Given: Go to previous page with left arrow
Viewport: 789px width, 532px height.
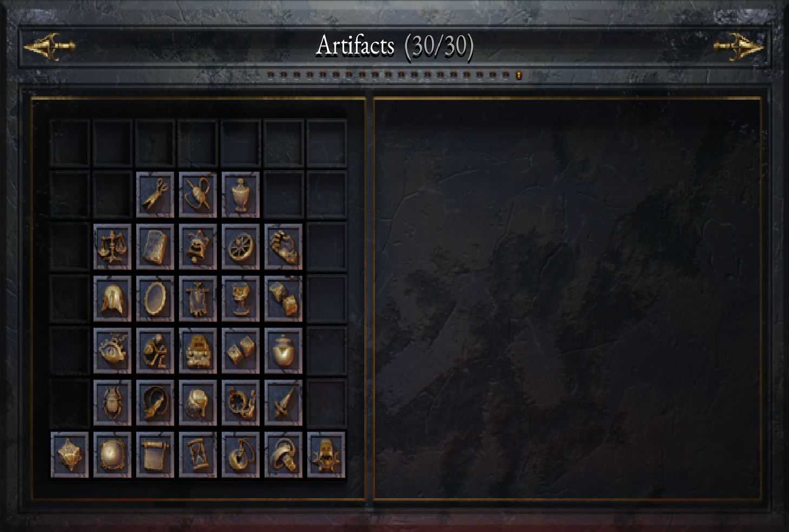Looking at the screenshot, I should [49, 47].
